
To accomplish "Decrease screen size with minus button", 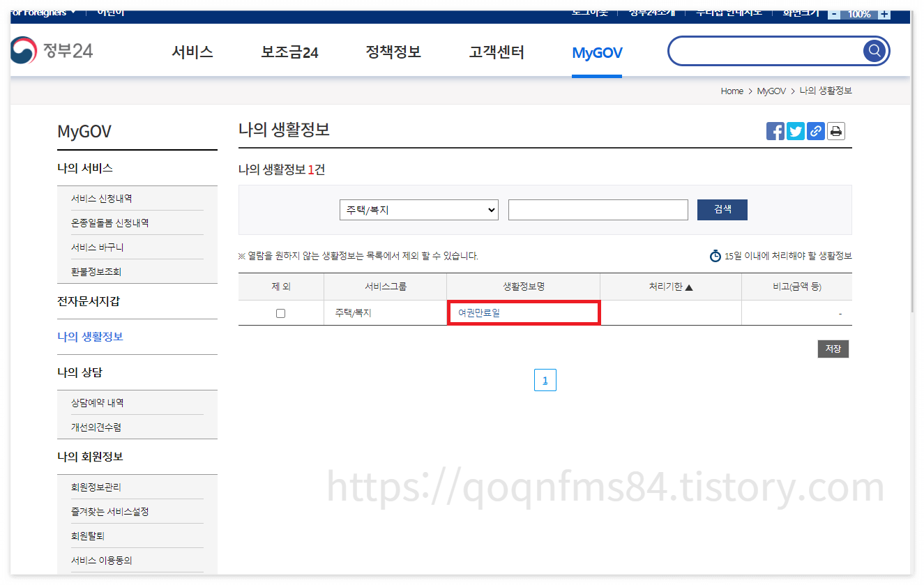I will (834, 14).
